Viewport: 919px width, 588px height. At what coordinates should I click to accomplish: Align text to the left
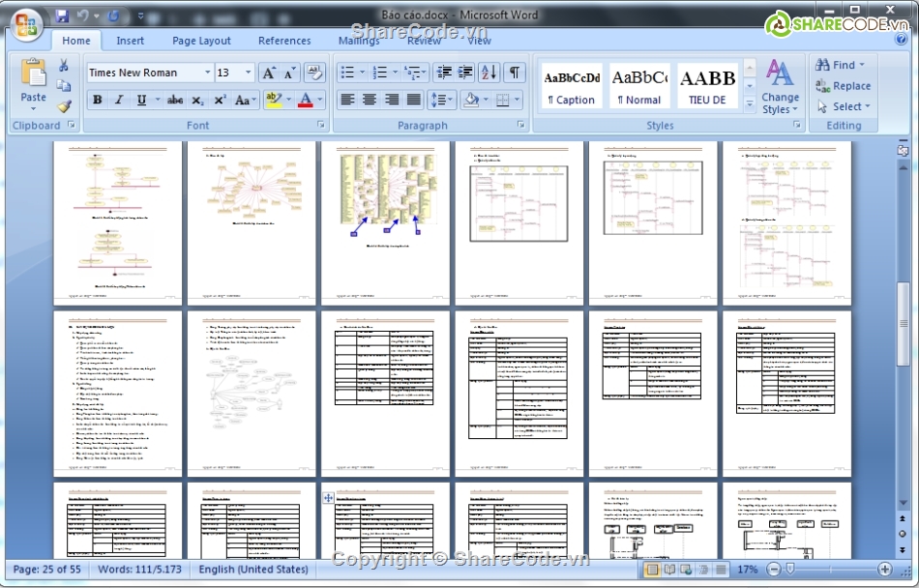347,101
